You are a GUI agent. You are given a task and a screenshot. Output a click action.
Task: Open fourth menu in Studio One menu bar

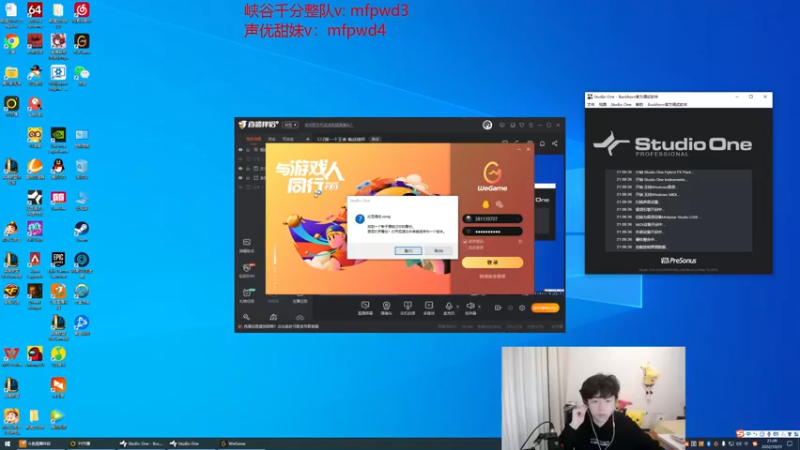639,104
